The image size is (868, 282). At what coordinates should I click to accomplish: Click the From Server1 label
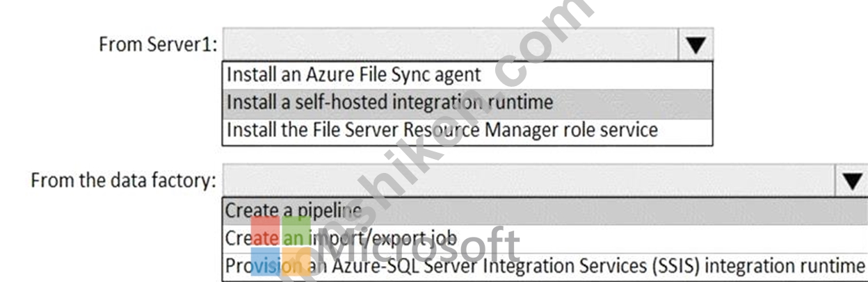pos(158,45)
